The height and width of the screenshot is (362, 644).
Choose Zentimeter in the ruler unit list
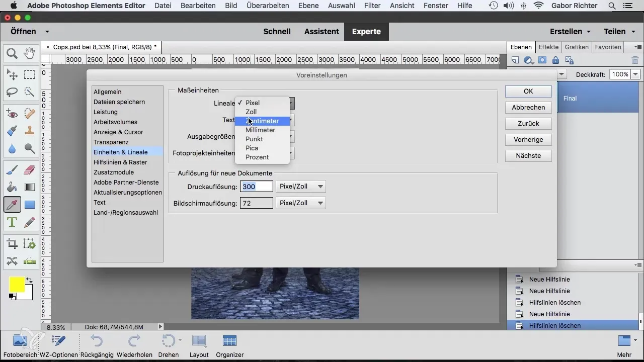click(x=262, y=121)
